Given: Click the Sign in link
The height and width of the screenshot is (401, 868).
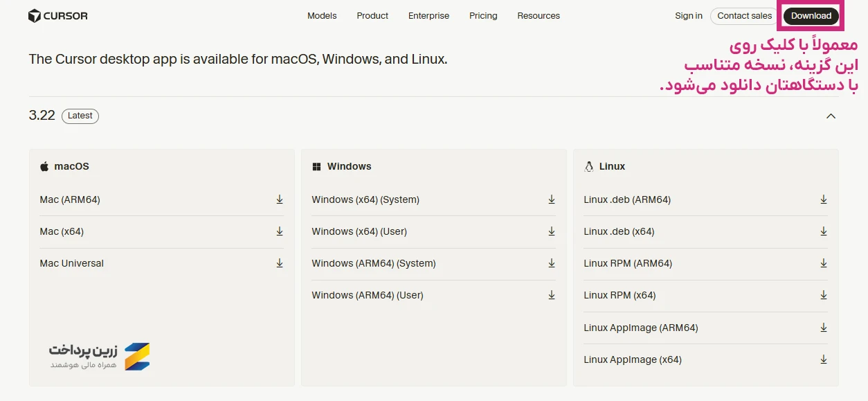Looking at the screenshot, I should 689,16.
